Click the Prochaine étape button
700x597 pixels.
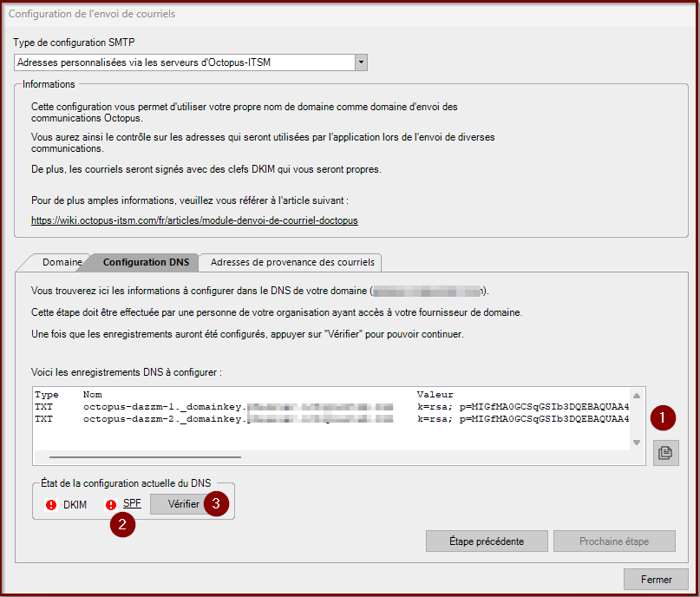coord(613,541)
